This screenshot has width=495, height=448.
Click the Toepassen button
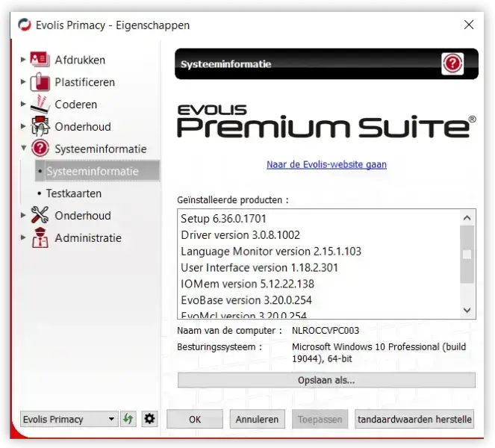point(320,420)
